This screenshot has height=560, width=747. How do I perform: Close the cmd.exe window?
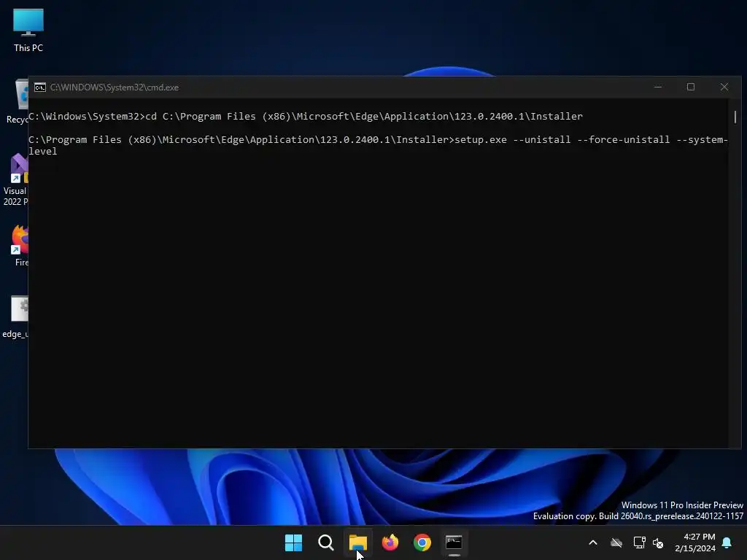point(724,87)
